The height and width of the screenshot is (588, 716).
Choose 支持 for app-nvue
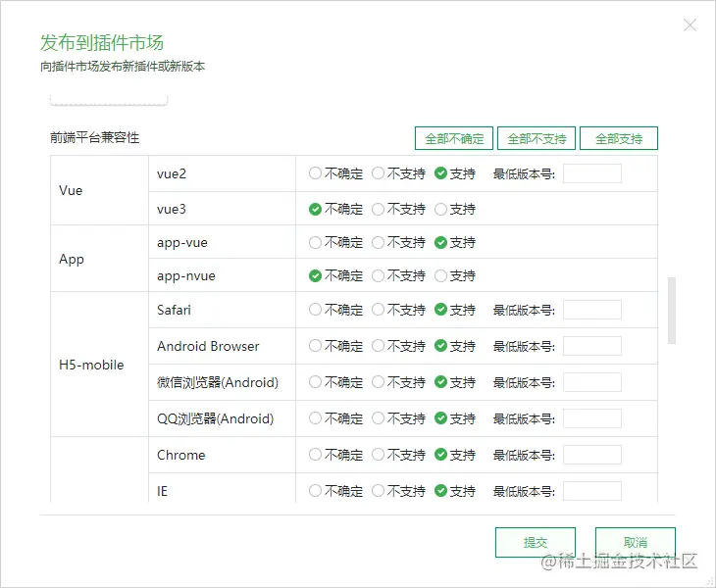point(440,275)
